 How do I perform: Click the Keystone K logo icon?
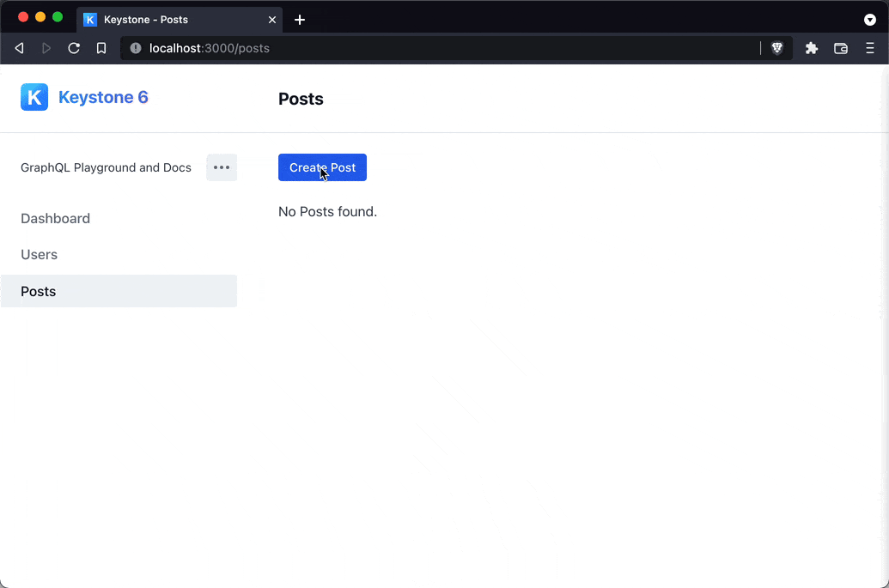pos(34,97)
